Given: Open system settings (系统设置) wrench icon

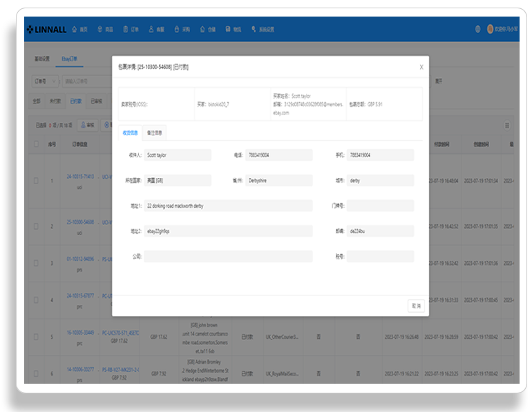Looking at the screenshot, I should click(254, 30).
